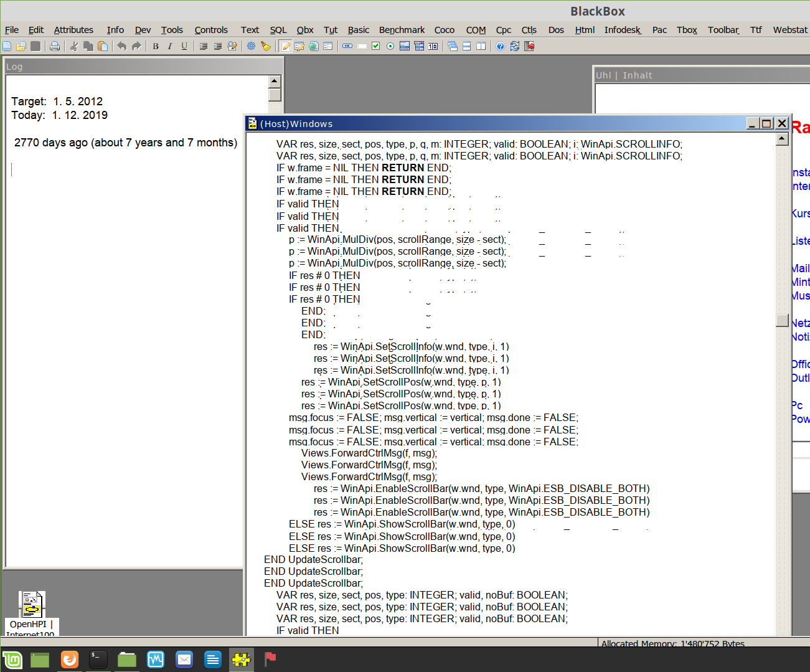Open the Dev menu
This screenshot has height=672, width=810.
click(x=143, y=30)
